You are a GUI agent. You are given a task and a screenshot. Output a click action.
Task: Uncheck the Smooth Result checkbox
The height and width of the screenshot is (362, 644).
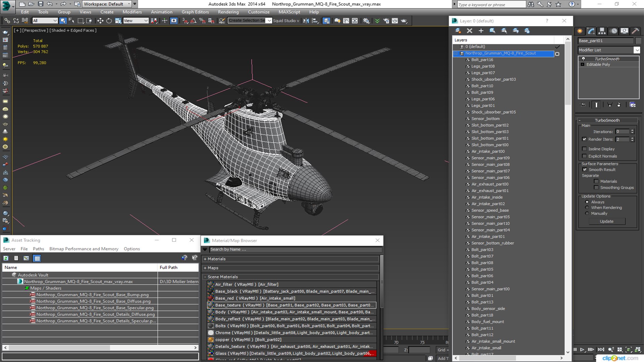coord(585,170)
